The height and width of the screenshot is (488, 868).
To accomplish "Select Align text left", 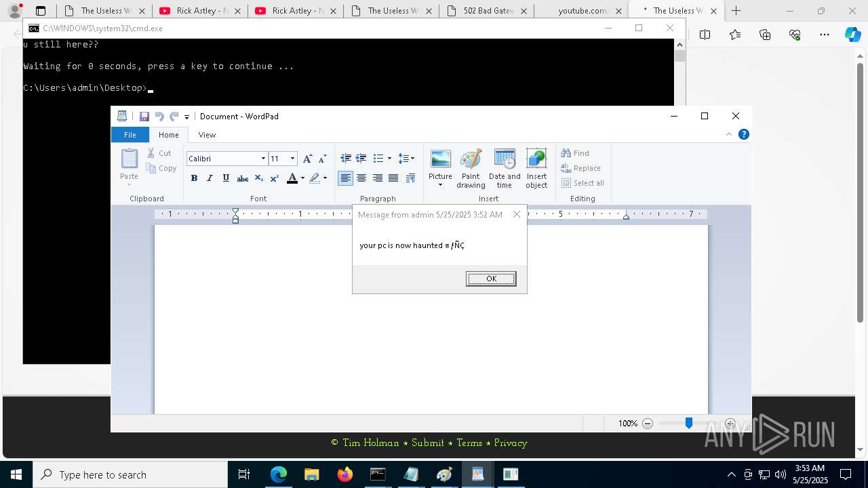I will click(346, 178).
